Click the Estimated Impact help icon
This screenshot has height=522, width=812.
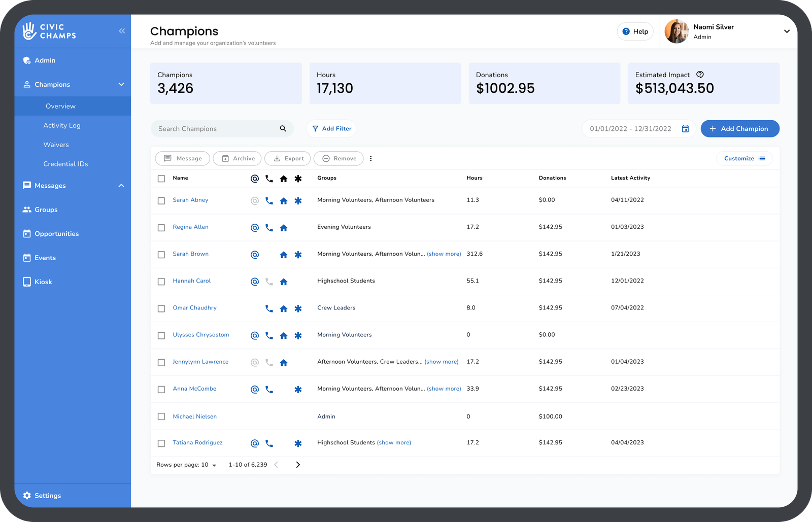click(700, 75)
